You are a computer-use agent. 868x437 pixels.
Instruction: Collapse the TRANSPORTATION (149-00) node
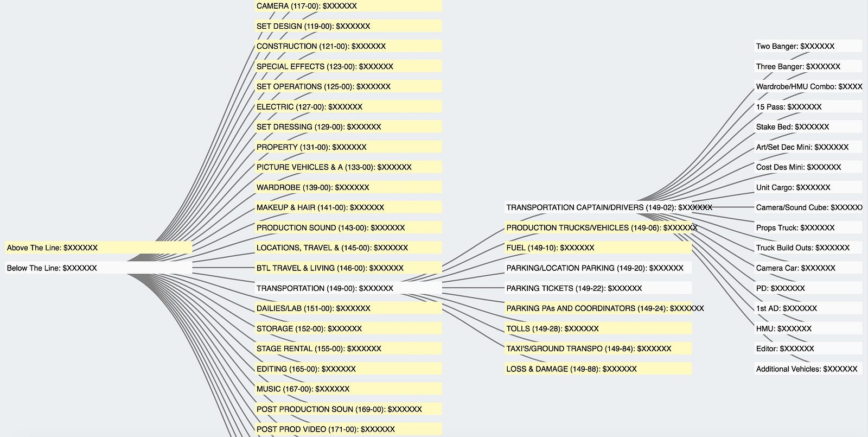click(x=348, y=288)
